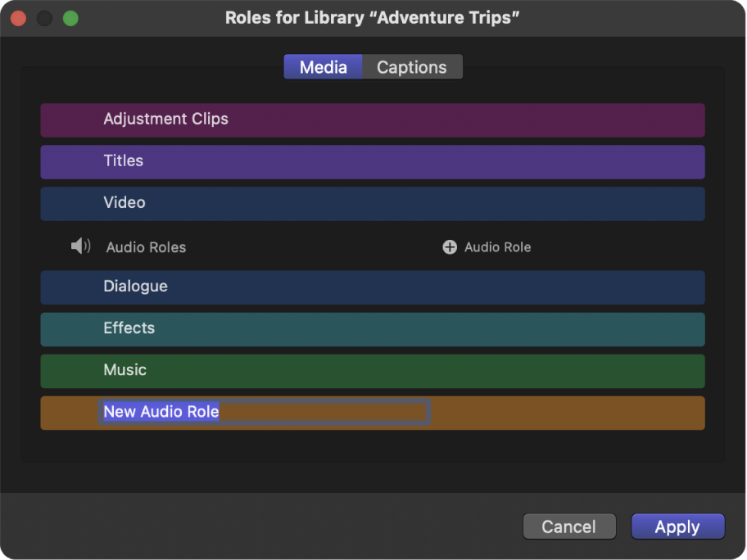Select the Effects audio role

click(x=373, y=329)
